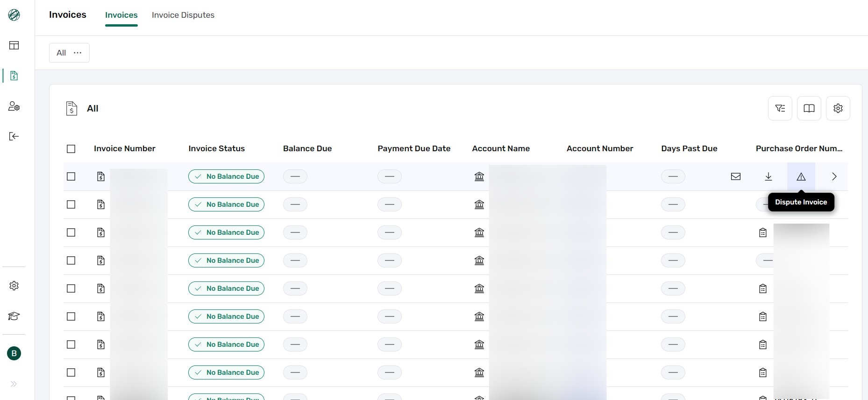Open the invoices icon in sidebar
This screenshot has height=400, width=868.
point(14,76)
